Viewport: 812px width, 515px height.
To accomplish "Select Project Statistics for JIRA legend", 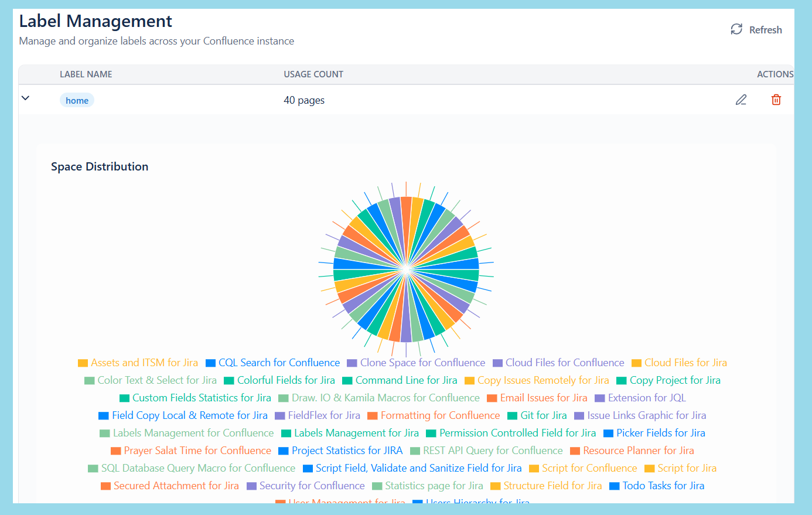I will click(341, 451).
